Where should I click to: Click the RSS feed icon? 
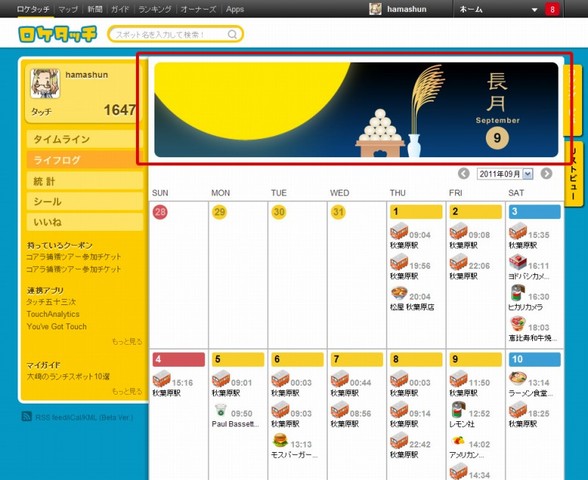click(x=27, y=416)
